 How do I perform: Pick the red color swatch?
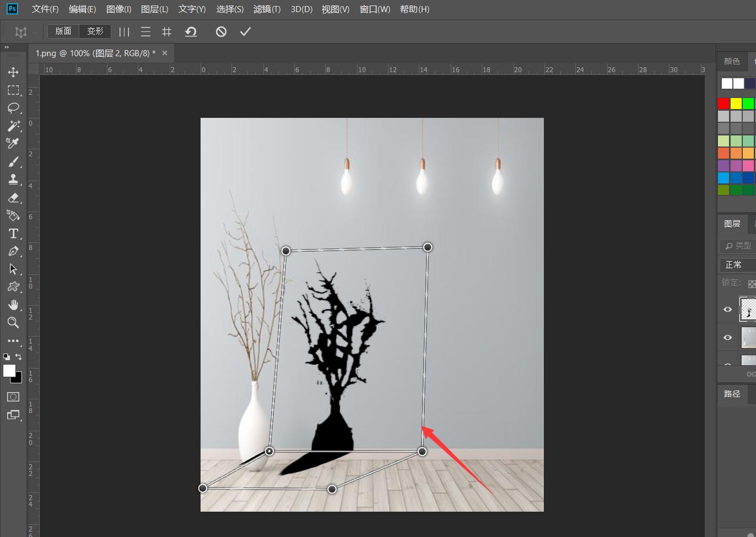coord(723,104)
